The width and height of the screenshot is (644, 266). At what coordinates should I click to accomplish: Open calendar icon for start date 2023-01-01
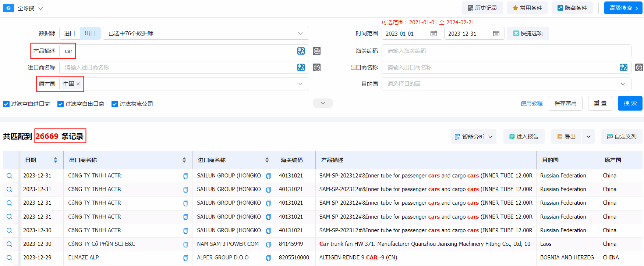tap(434, 33)
